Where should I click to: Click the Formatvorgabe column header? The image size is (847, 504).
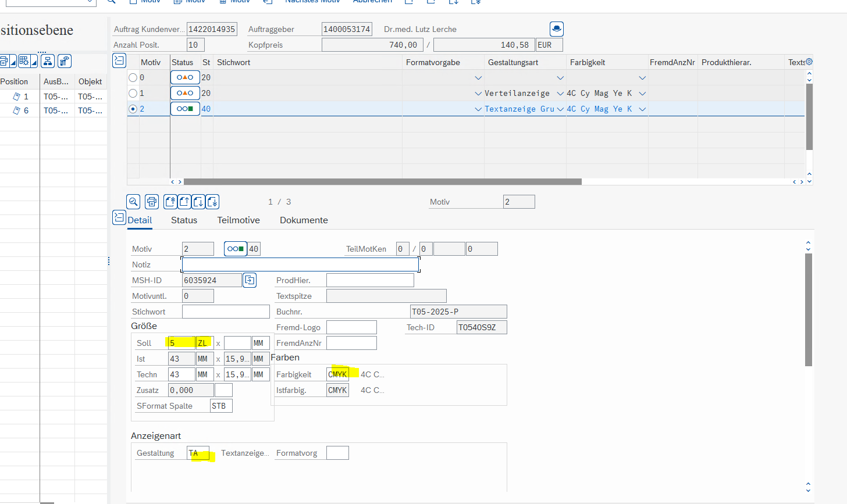(444, 62)
